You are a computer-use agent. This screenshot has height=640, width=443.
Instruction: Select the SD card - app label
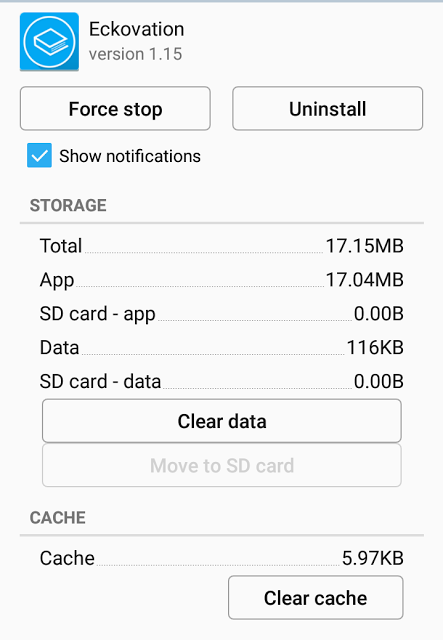click(98, 314)
